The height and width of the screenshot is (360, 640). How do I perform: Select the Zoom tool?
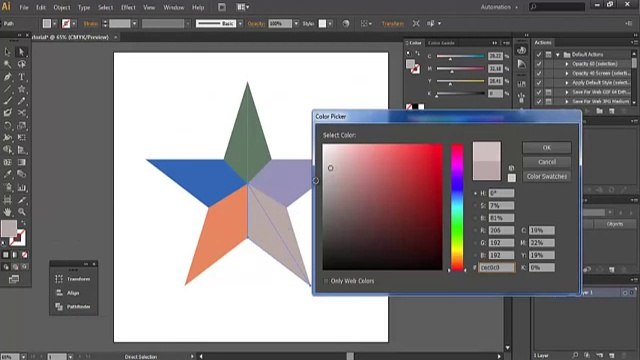22,211
